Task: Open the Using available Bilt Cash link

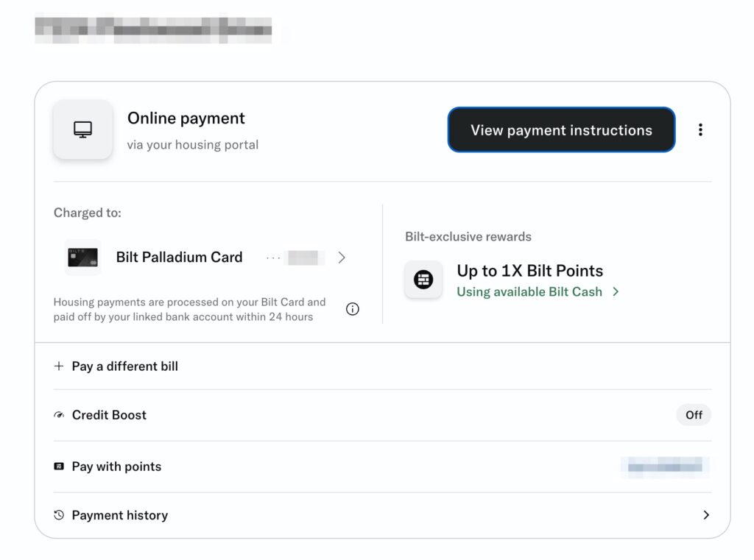Action: coord(529,291)
